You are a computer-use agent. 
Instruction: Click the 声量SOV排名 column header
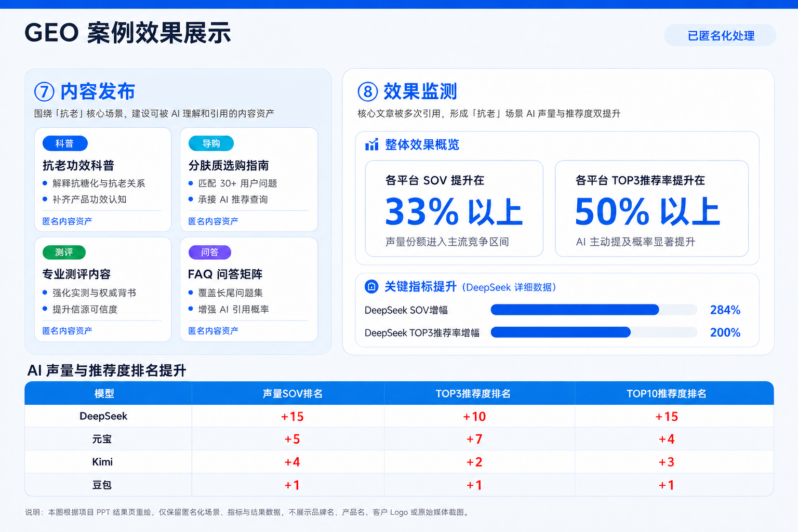click(292, 393)
